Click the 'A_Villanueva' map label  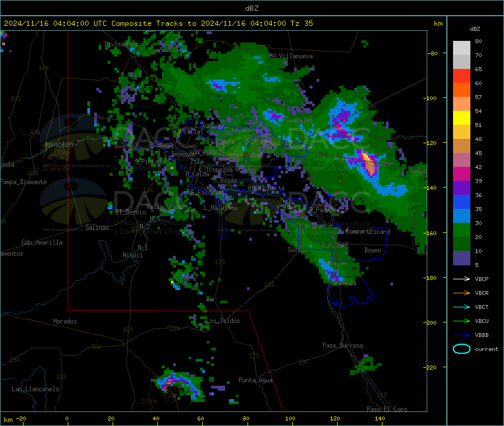(292, 56)
